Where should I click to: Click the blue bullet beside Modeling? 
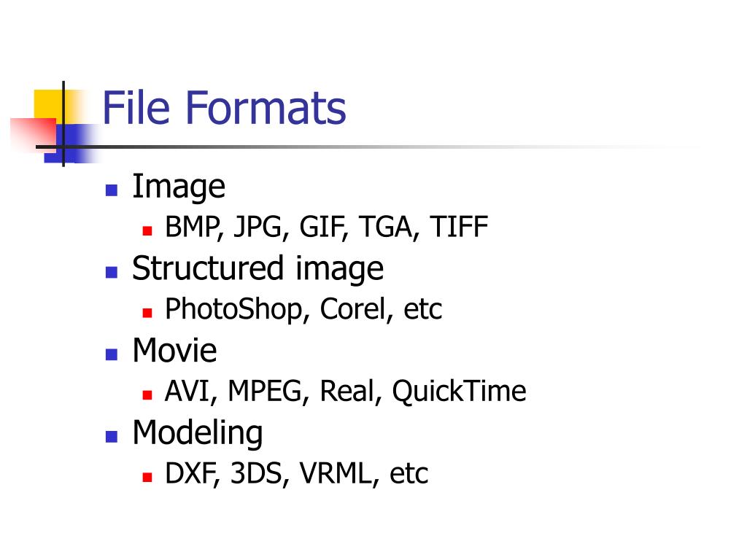click(112, 437)
